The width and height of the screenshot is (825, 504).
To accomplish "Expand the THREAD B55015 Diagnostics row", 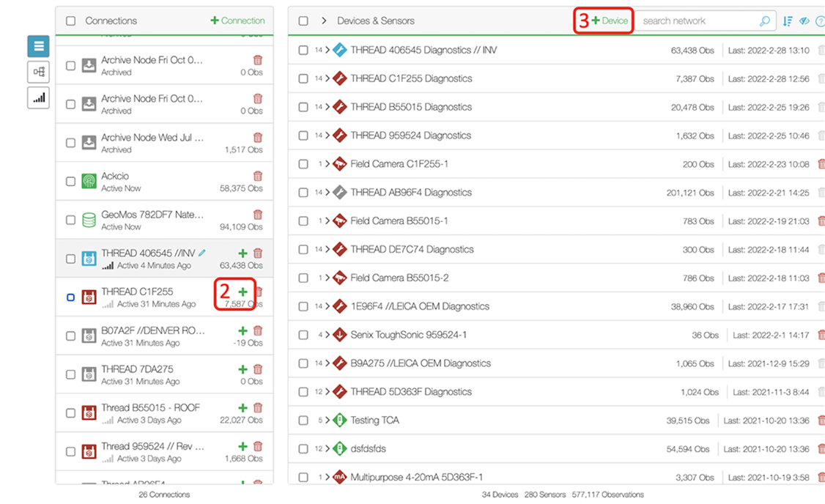I will [328, 107].
